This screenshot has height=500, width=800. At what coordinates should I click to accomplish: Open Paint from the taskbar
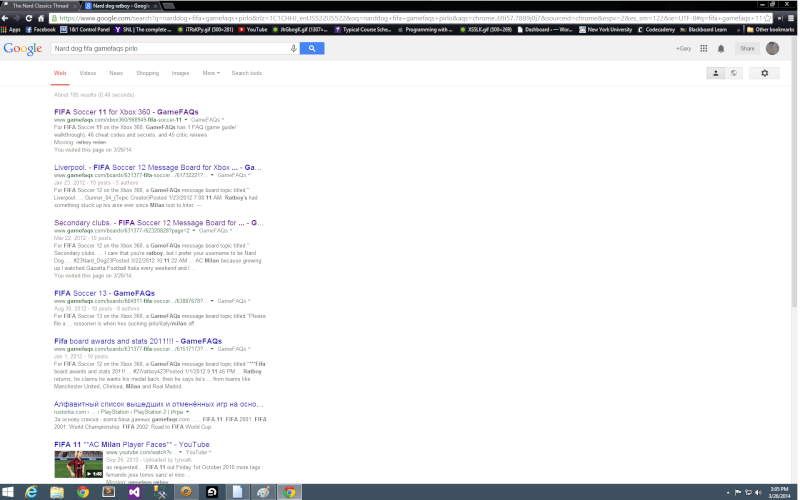(263, 492)
